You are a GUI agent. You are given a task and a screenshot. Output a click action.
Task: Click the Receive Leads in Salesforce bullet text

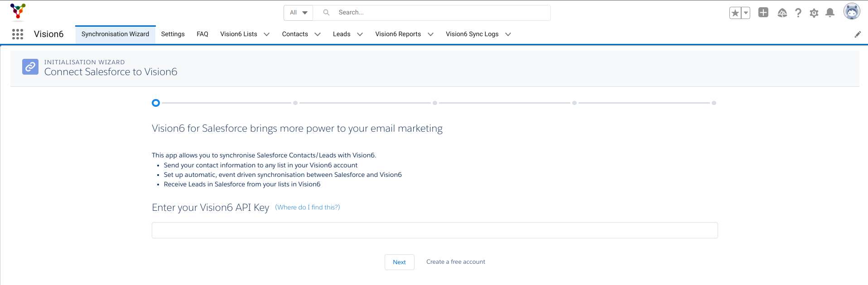[x=242, y=185]
